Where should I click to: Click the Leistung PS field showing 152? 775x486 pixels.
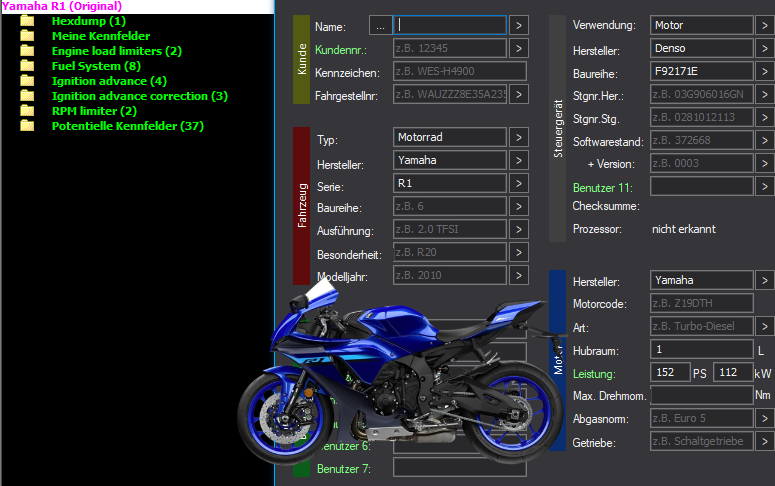670,372
